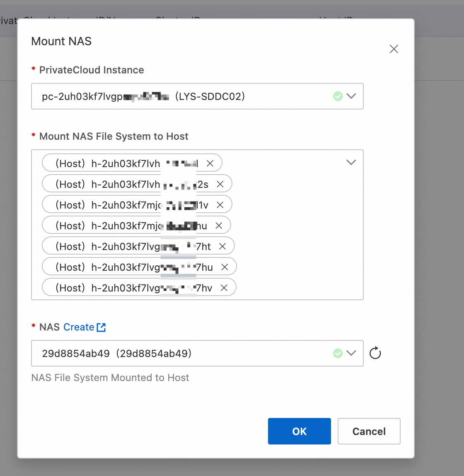Remove host ending in 1v from selection
This screenshot has height=476, width=464.
(x=220, y=204)
